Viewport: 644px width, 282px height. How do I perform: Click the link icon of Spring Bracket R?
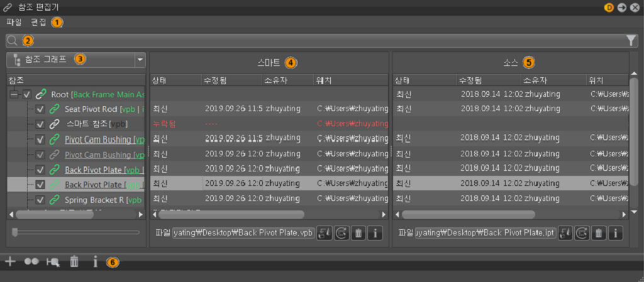[55, 200]
